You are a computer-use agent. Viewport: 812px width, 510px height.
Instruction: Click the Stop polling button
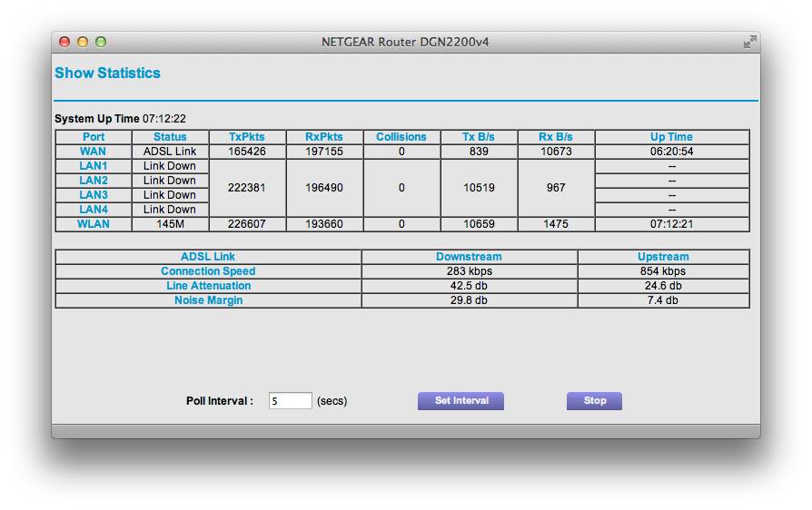coord(594,401)
